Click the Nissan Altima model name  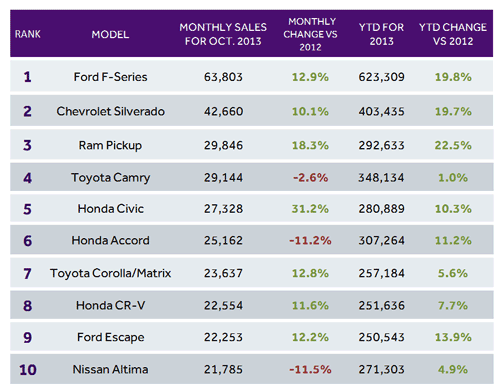110,369
